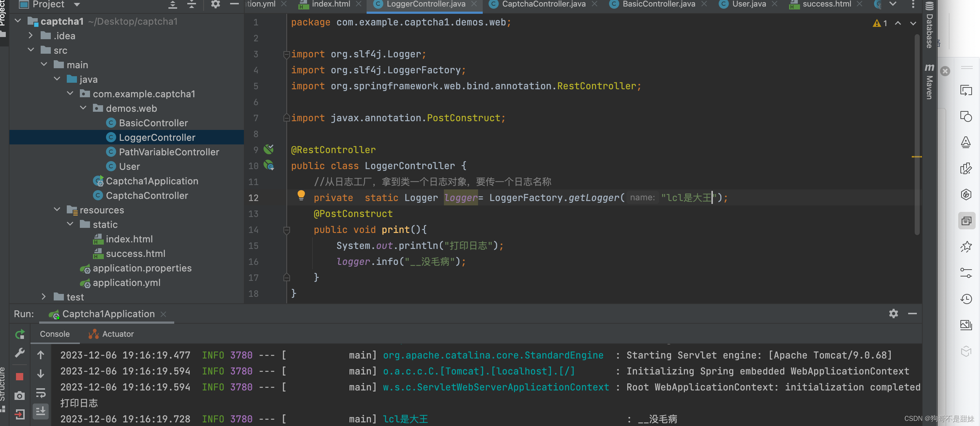Open editor tabs more options menu
Viewport: 980px width, 426px height.
pos(913,4)
